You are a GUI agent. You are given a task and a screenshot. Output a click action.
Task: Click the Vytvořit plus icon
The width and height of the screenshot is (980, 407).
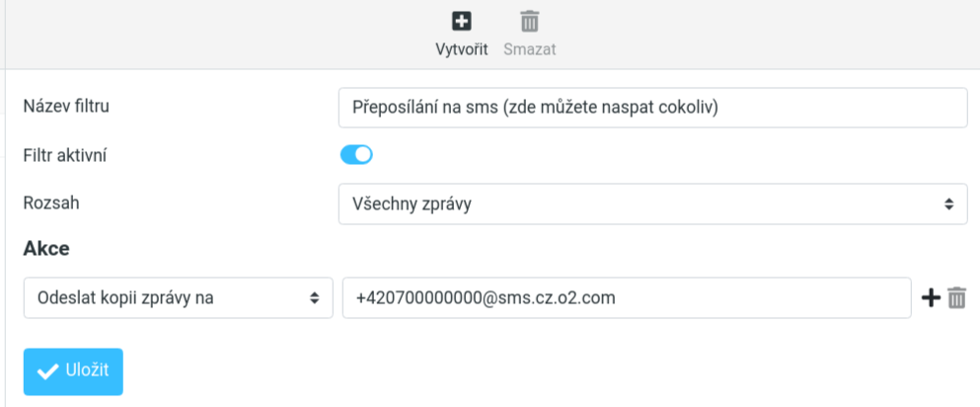click(462, 21)
